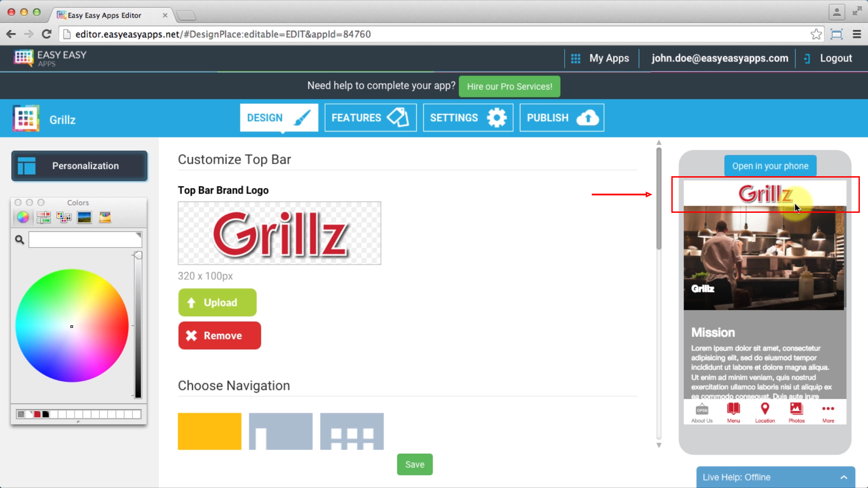Image resolution: width=868 pixels, height=488 pixels.
Task: Select the gray navigation style option
Action: [x=280, y=431]
